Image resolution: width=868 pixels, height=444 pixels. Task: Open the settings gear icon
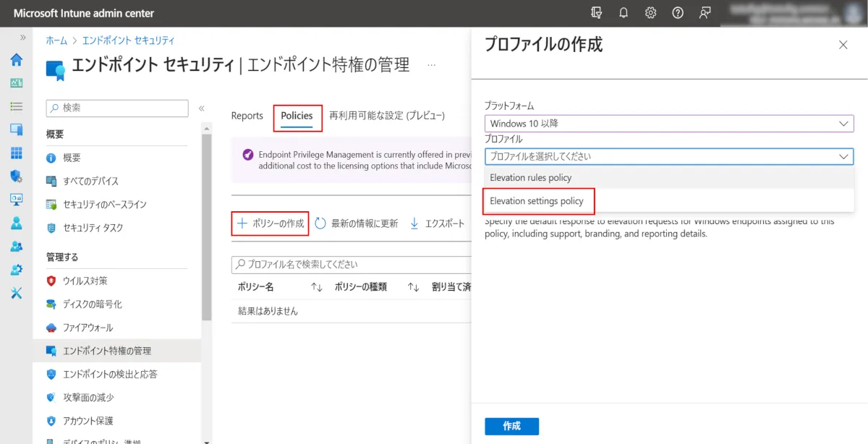coord(650,13)
